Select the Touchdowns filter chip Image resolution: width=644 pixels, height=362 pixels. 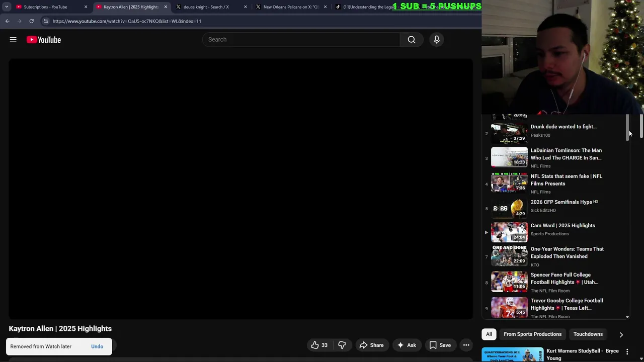pyautogui.click(x=588, y=334)
